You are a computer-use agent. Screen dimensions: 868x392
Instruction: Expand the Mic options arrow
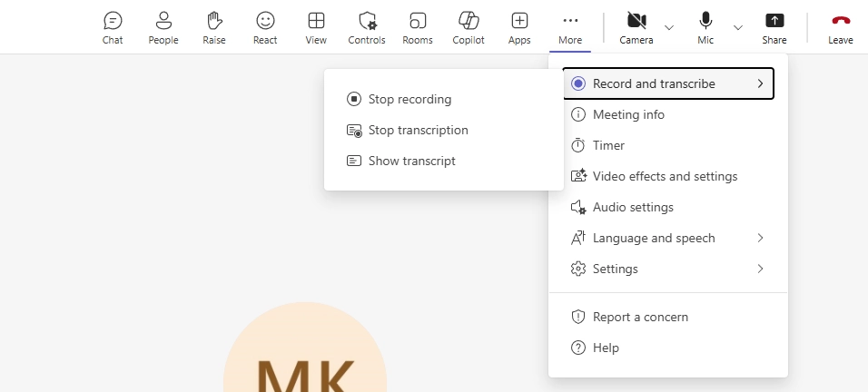coord(738,27)
